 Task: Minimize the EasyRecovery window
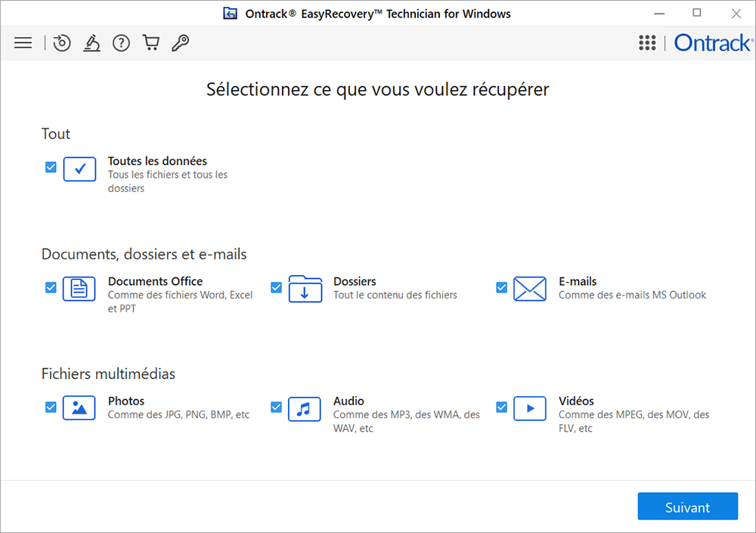659,14
